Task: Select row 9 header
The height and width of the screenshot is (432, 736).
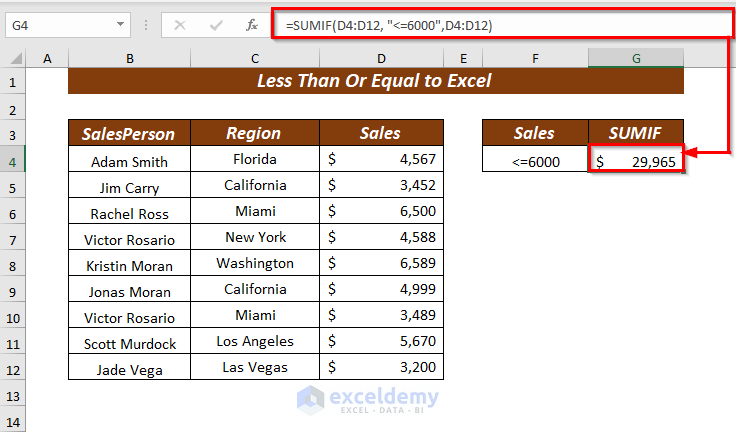Action: (14, 290)
